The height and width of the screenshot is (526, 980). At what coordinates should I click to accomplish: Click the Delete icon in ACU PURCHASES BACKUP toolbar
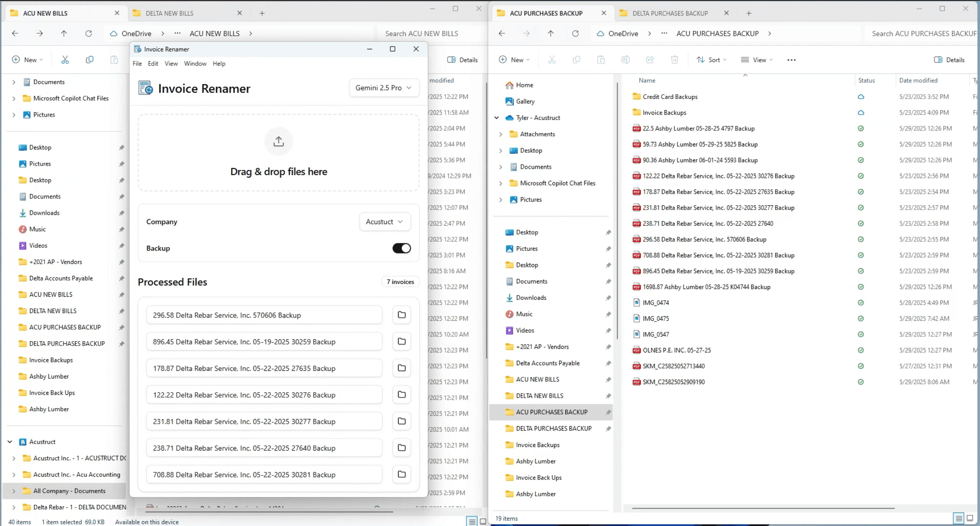pos(674,60)
